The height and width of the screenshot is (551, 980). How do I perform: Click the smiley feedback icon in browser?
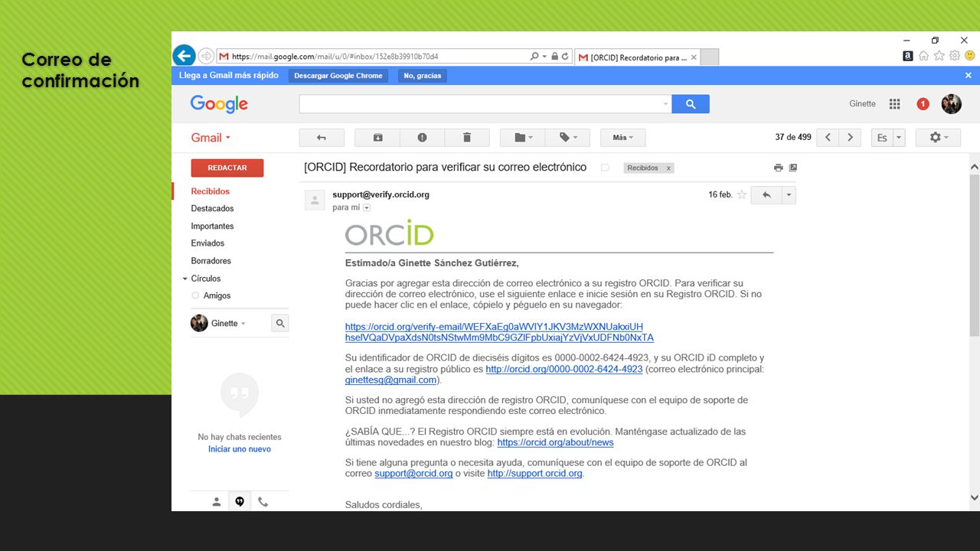[969, 56]
